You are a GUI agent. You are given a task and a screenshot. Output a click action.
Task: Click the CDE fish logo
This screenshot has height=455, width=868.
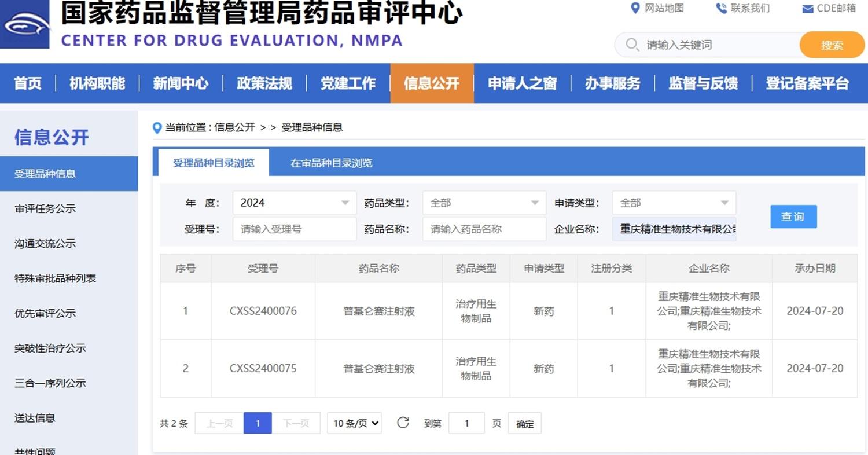pos(25,24)
